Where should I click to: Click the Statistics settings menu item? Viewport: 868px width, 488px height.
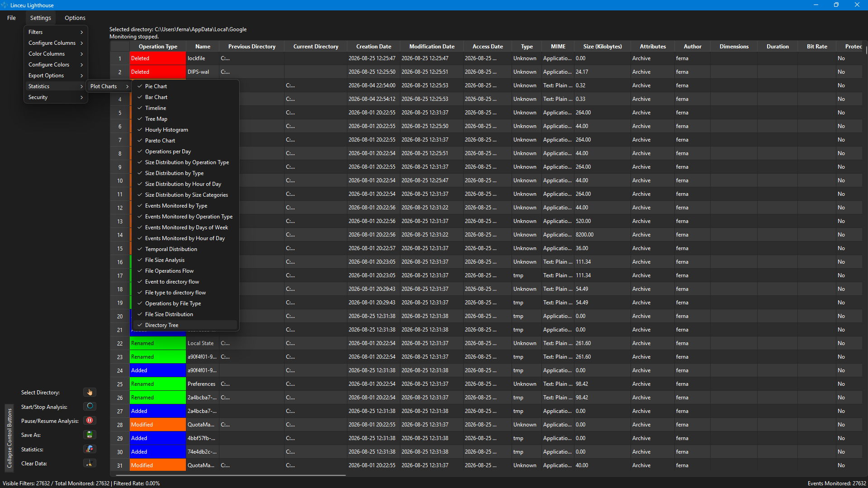pos(56,86)
